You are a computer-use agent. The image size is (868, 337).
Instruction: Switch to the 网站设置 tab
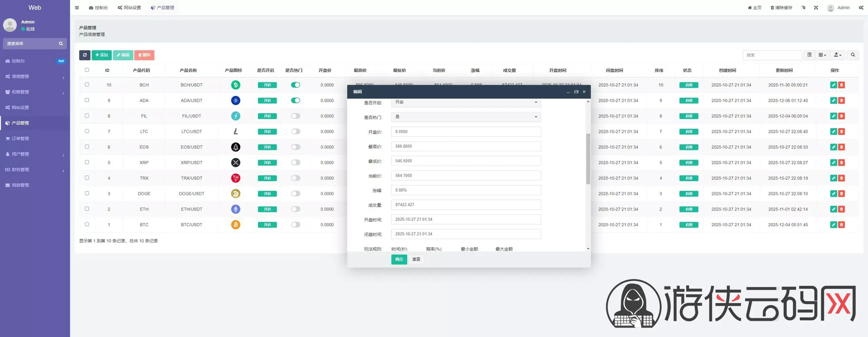[129, 7]
